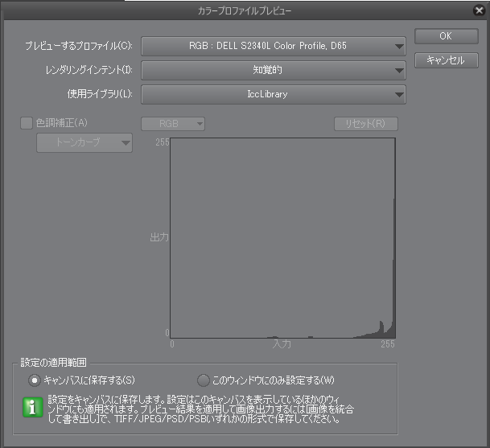The image size is (490, 448).
Task: Open the RGB channel dropdown
Action: (x=173, y=124)
